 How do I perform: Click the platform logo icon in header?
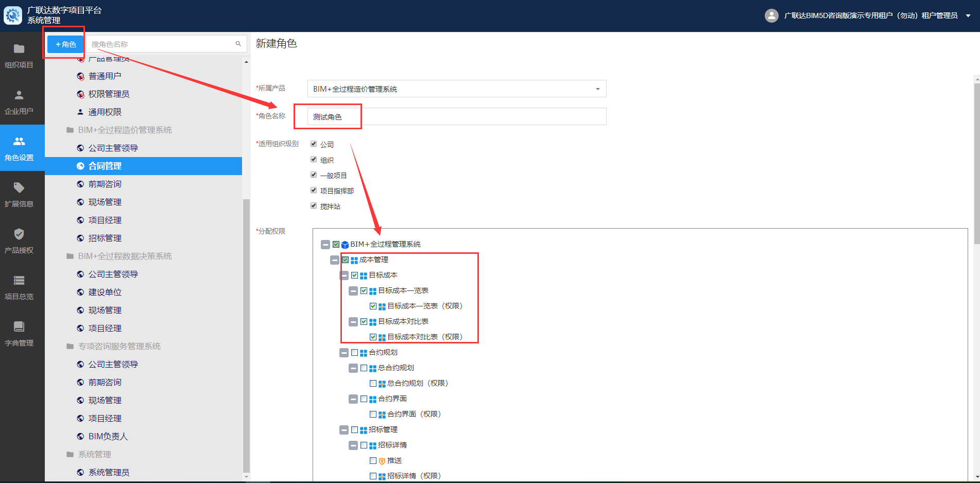(x=13, y=15)
